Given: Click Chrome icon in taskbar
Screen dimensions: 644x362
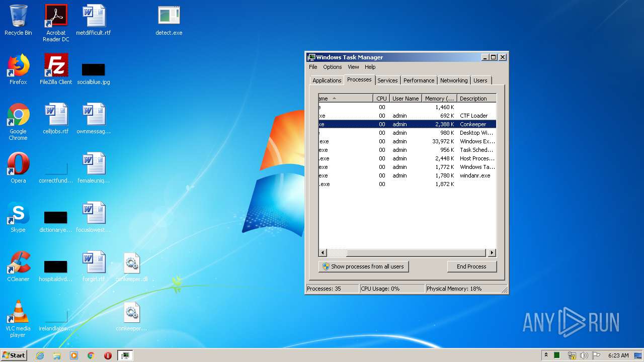Looking at the screenshot, I should (91, 355).
